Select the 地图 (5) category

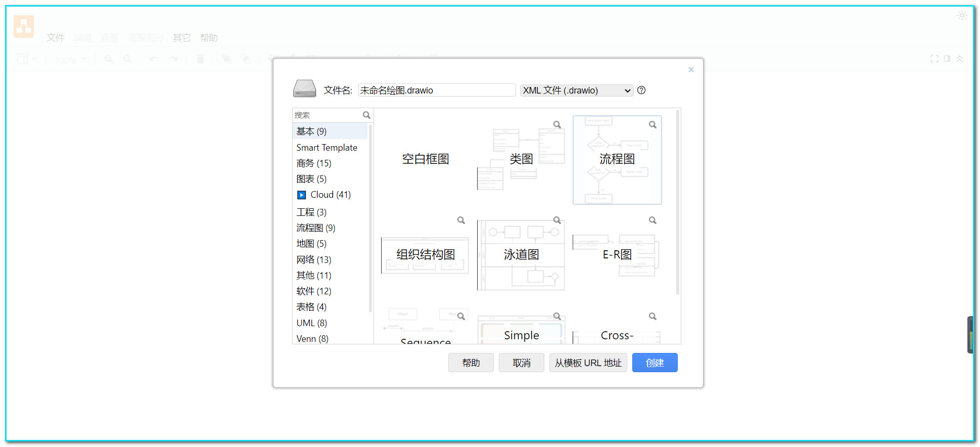pos(330,244)
